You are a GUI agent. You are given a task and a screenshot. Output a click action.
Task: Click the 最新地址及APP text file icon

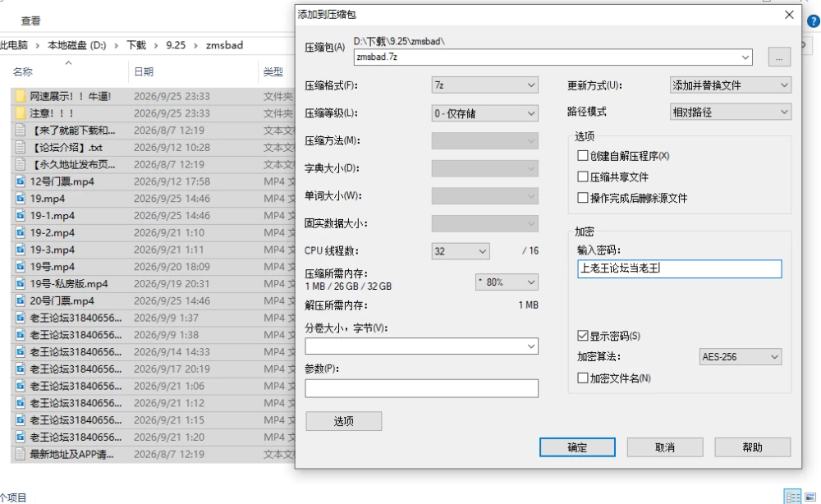click(x=21, y=454)
